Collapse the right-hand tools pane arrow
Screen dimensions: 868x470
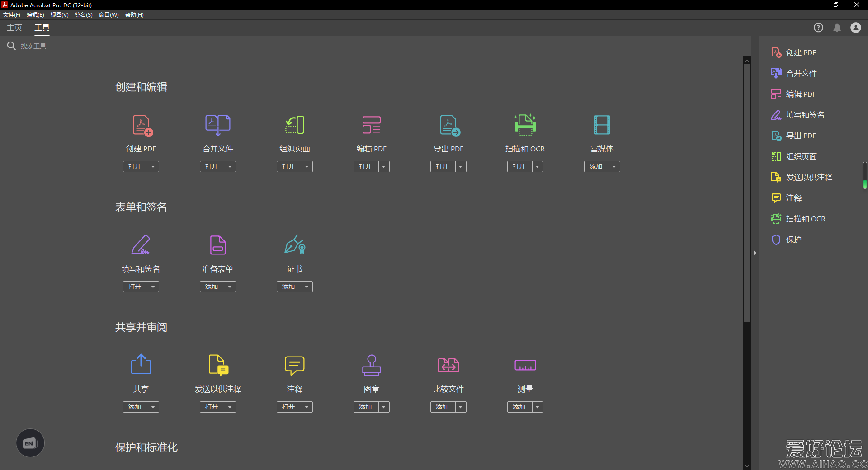[x=755, y=253]
